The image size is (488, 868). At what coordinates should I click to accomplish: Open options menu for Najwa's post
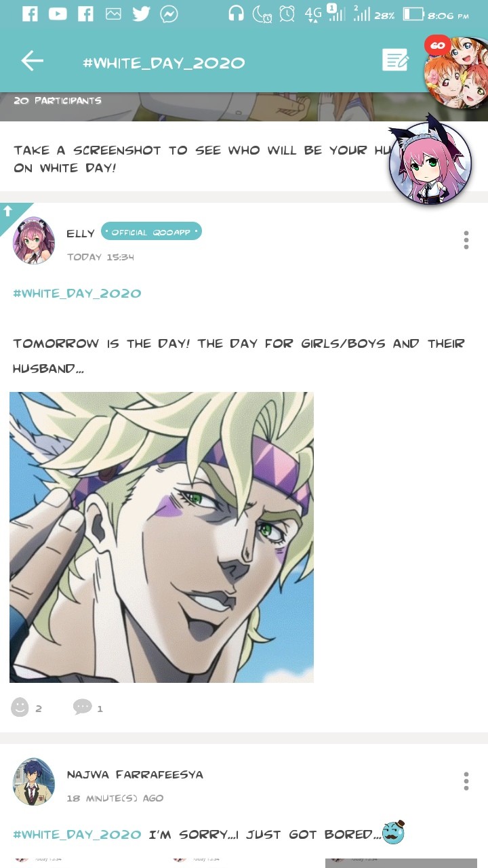466,781
